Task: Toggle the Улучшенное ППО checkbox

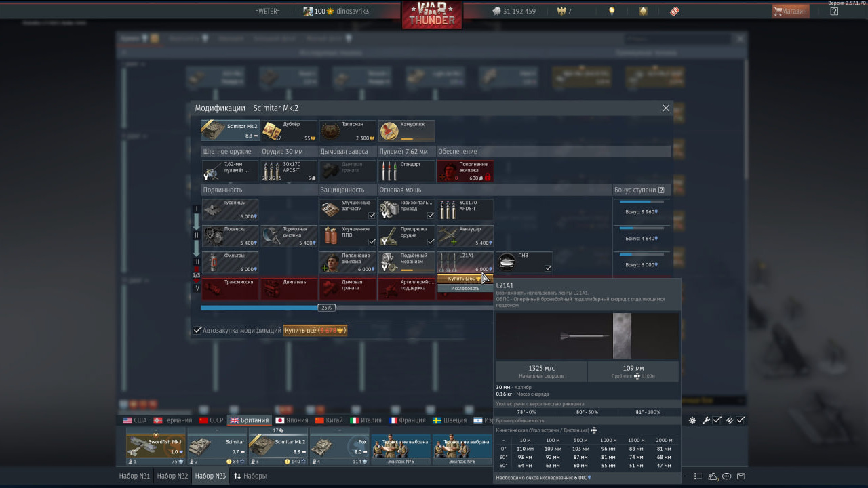Action: pyautogui.click(x=372, y=241)
